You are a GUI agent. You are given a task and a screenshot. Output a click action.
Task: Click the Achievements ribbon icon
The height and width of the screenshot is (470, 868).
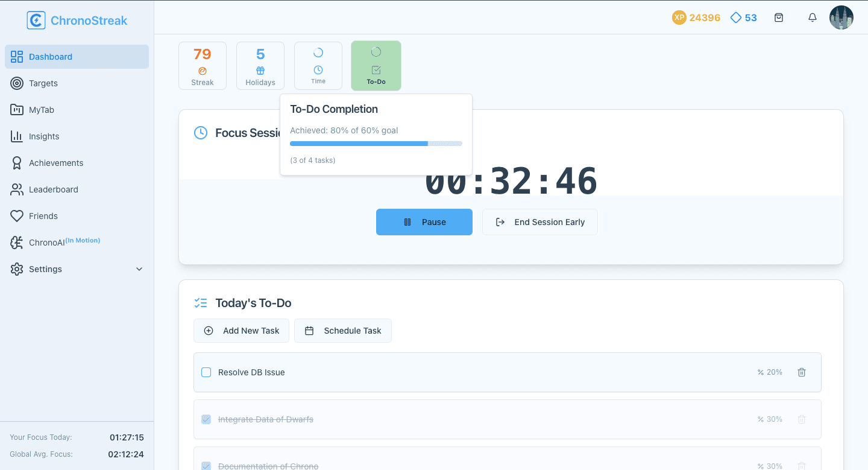(17, 163)
